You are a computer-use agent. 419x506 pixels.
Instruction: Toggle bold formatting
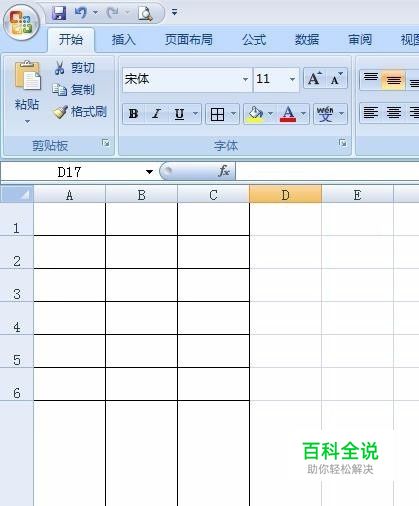pos(133,114)
